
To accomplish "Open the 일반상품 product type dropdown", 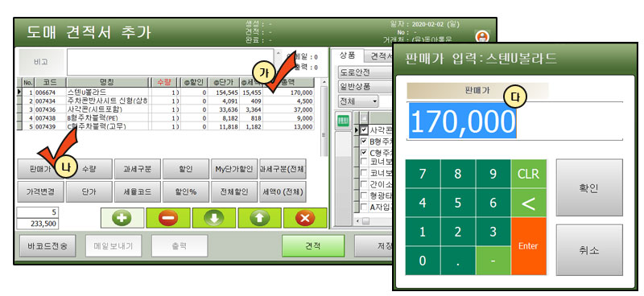I will pos(365,86).
